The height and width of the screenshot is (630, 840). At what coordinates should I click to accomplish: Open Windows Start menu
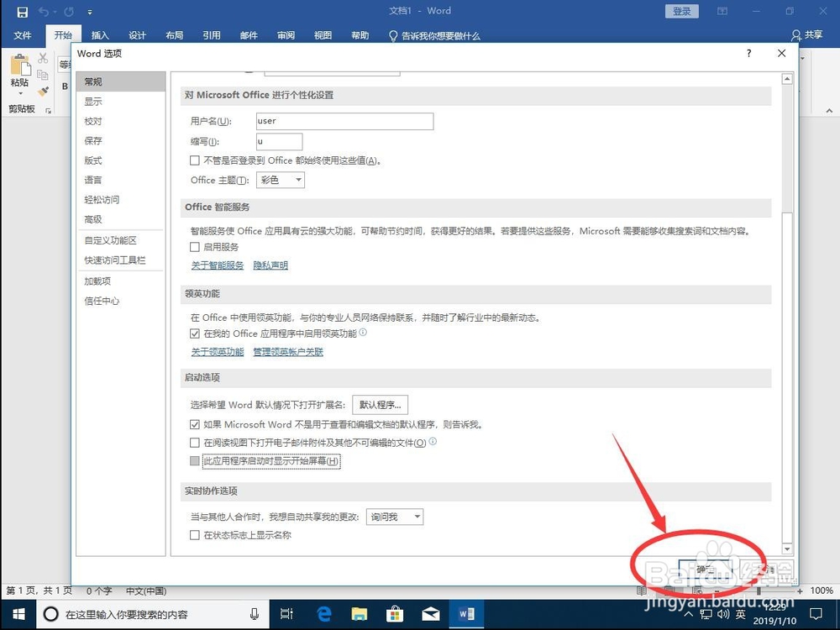[18, 614]
